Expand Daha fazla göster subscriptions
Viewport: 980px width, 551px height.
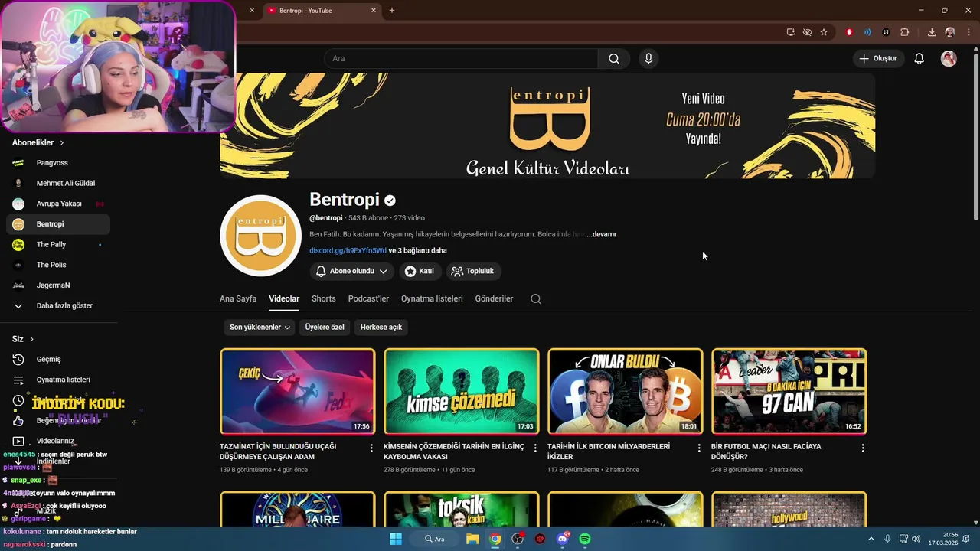[x=58, y=305]
